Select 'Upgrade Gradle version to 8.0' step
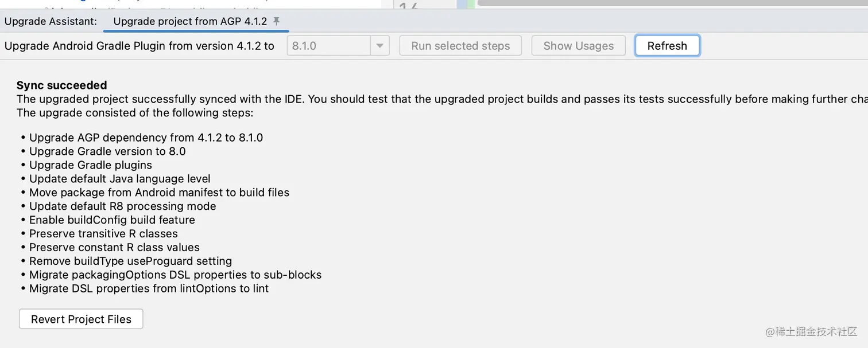Screen dimensions: 868x348 [x=107, y=151]
